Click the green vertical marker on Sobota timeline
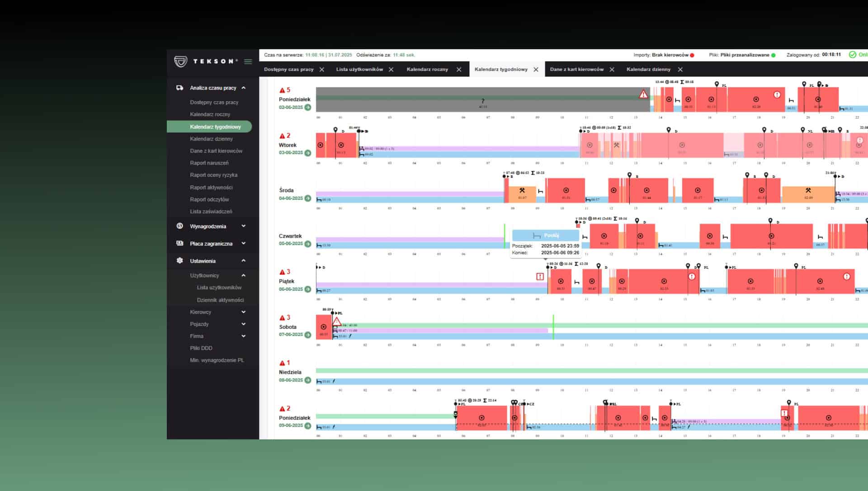This screenshot has height=491, width=868. click(x=553, y=326)
